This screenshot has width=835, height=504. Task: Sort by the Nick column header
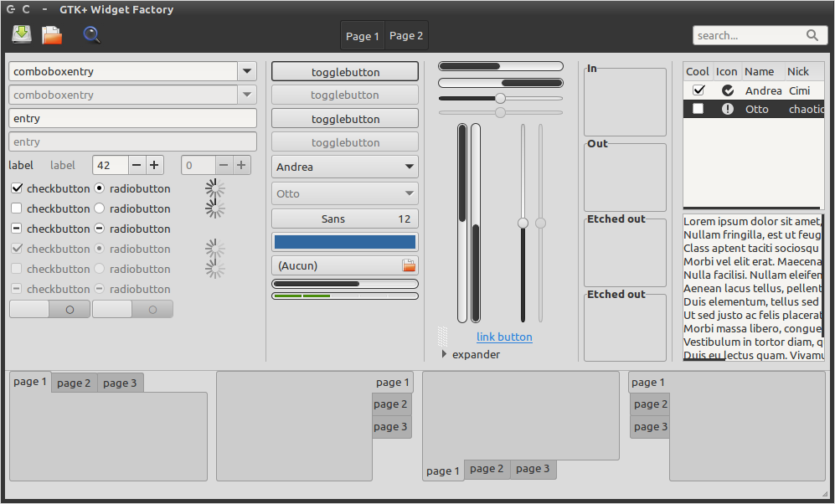point(803,71)
